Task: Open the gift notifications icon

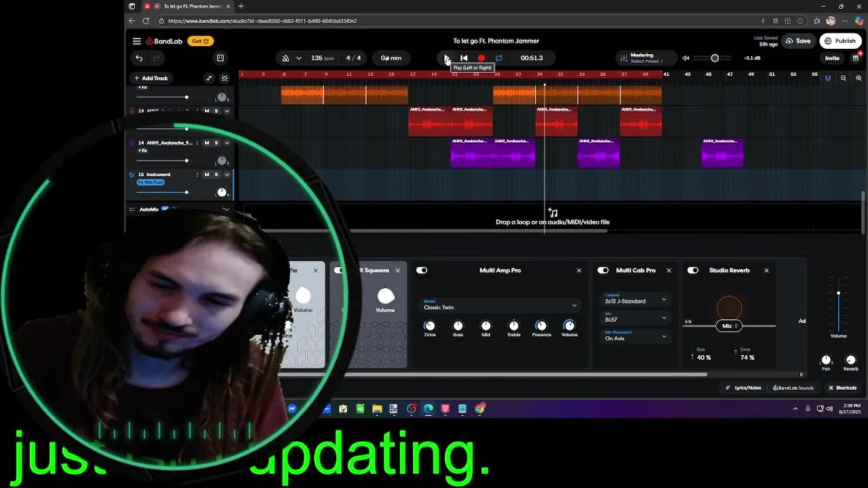Action: (x=856, y=58)
